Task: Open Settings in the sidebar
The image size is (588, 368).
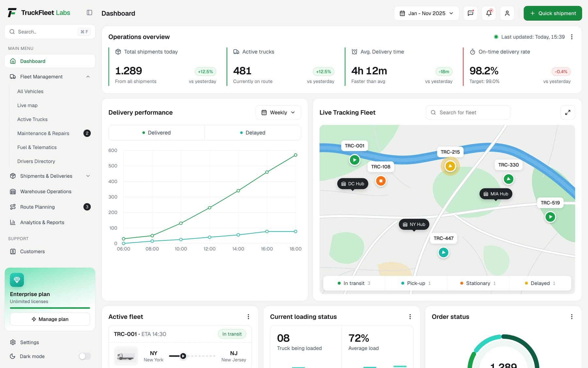Action: (50, 342)
